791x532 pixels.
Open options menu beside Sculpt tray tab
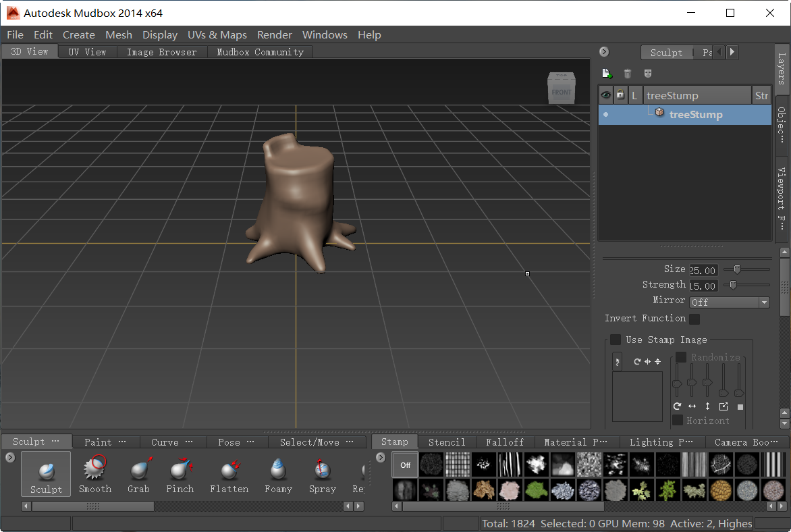(x=55, y=441)
